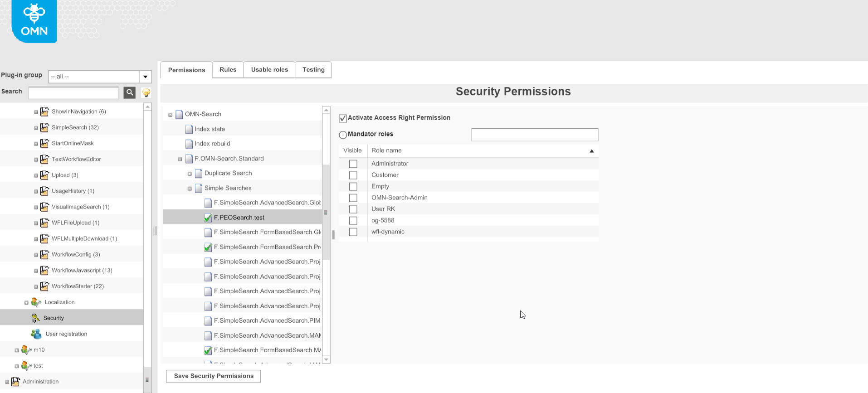Screen dimensions: 868x393
Task: Select the Mandator roles radio button
Action: point(343,134)
